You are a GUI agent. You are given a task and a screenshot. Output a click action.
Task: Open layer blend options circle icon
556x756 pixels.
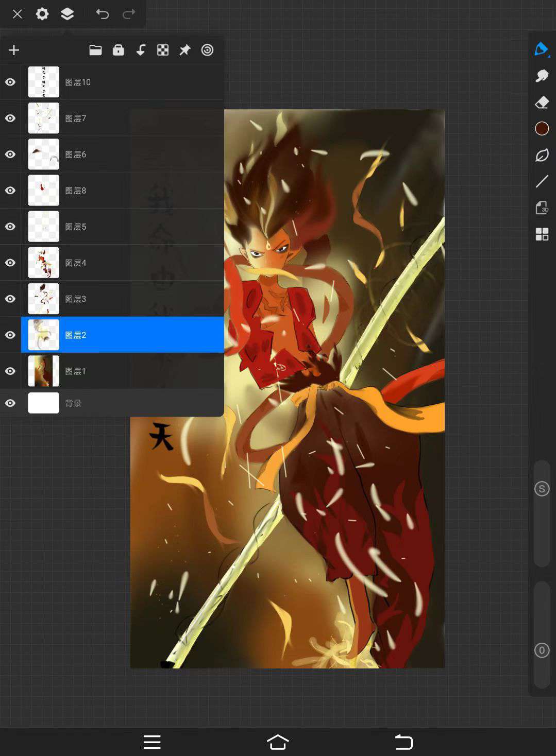(x=207, y=50)
